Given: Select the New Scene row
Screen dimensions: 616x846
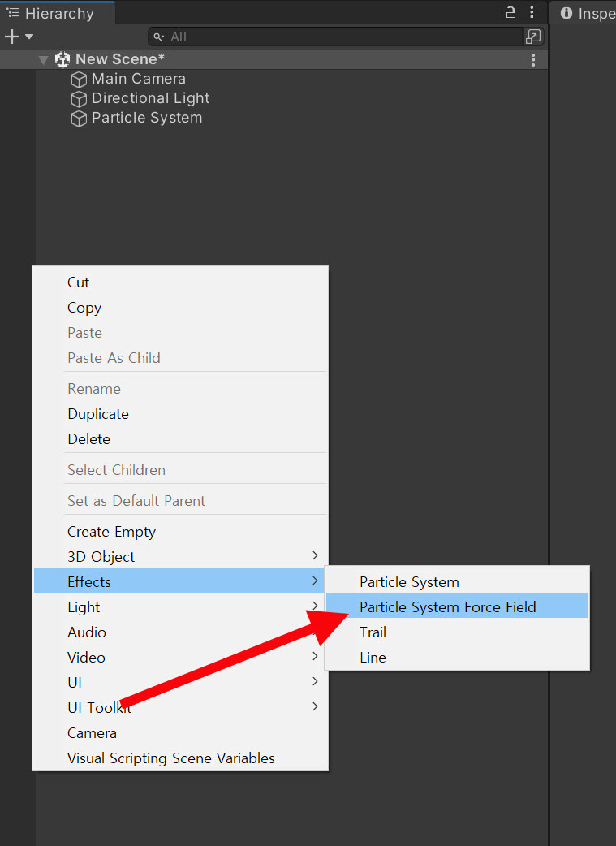Looking at the screenshot, I should coord(274,59).
